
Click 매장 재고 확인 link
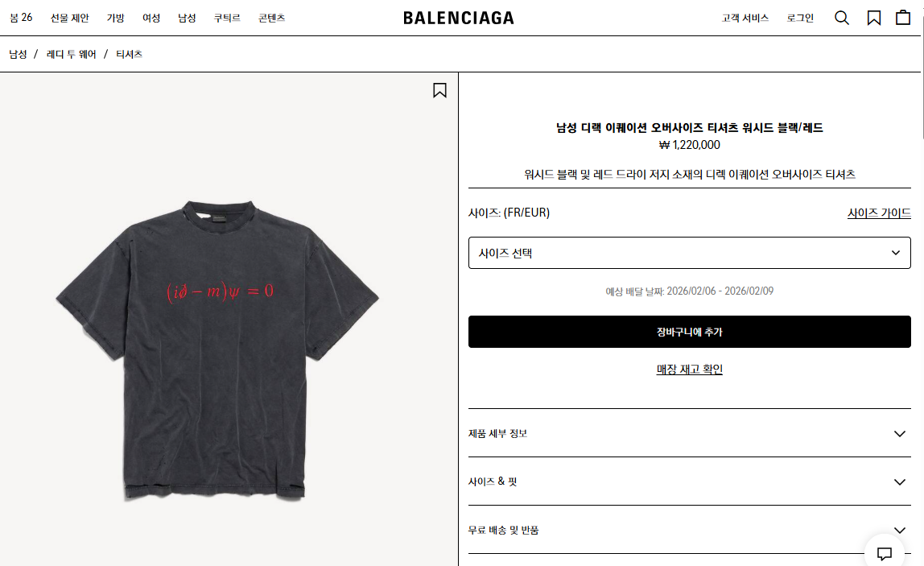pyautogui.click(x=690, y=369)
